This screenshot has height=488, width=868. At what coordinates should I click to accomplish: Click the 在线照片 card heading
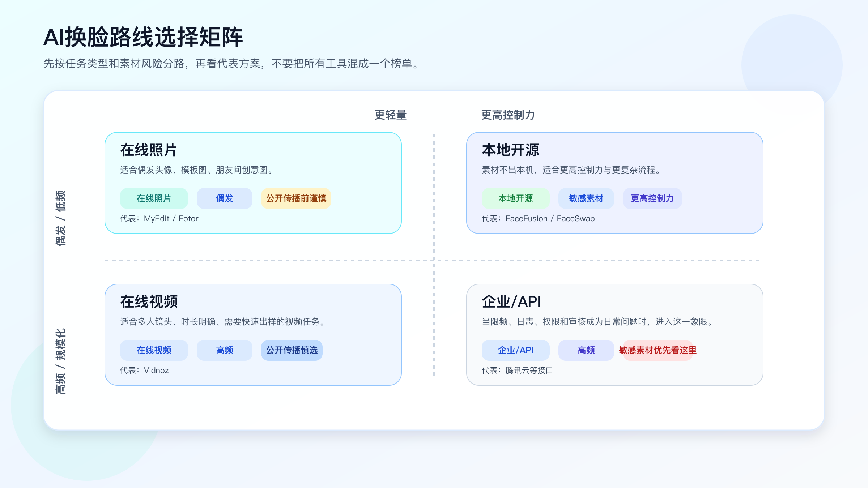pyautogui.click(x=148, y=150)
